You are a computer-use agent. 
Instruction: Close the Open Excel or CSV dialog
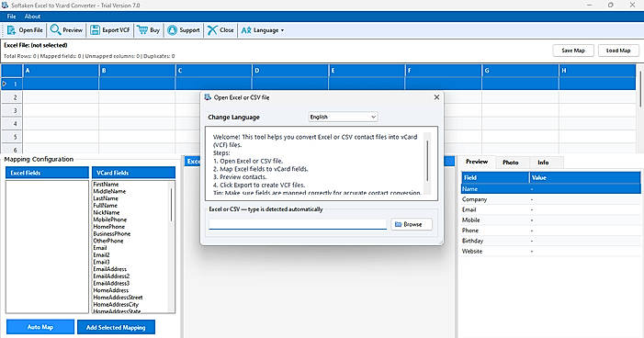pos(436,97)
